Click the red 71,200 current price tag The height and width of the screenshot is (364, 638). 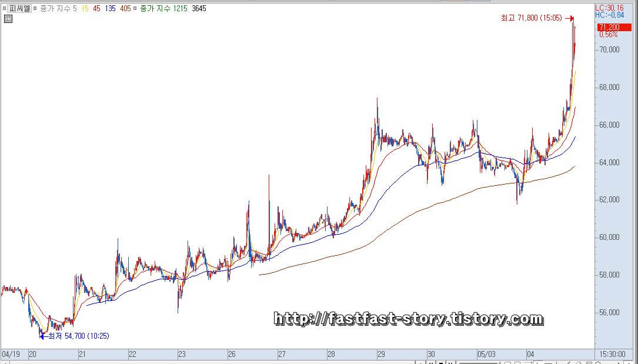pos(614,27)
